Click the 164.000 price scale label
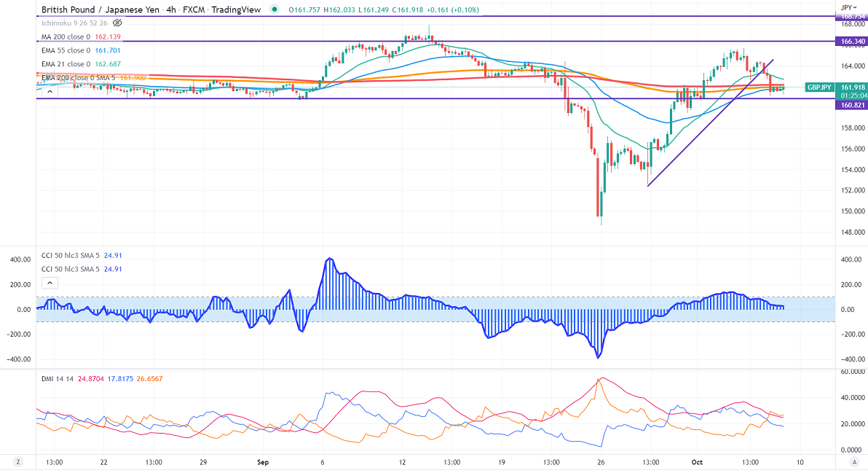This screenshot has height=473, width=868. click(853, 66)
